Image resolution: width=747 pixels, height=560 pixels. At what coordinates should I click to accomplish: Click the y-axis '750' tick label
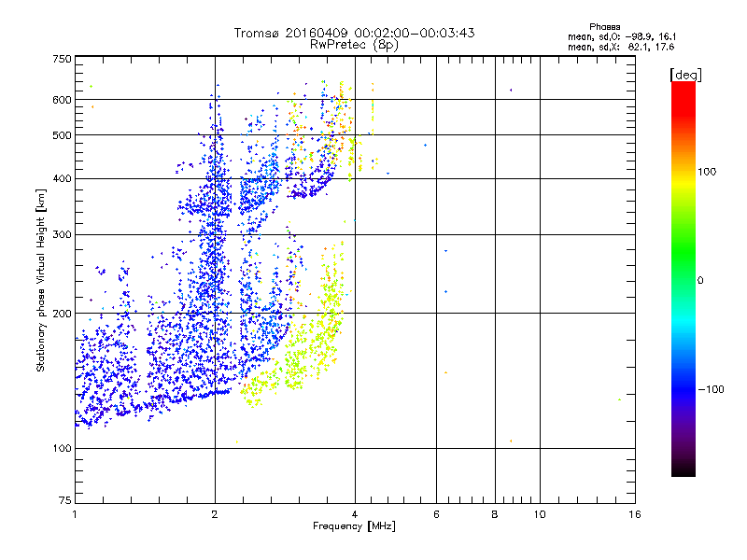62,59
